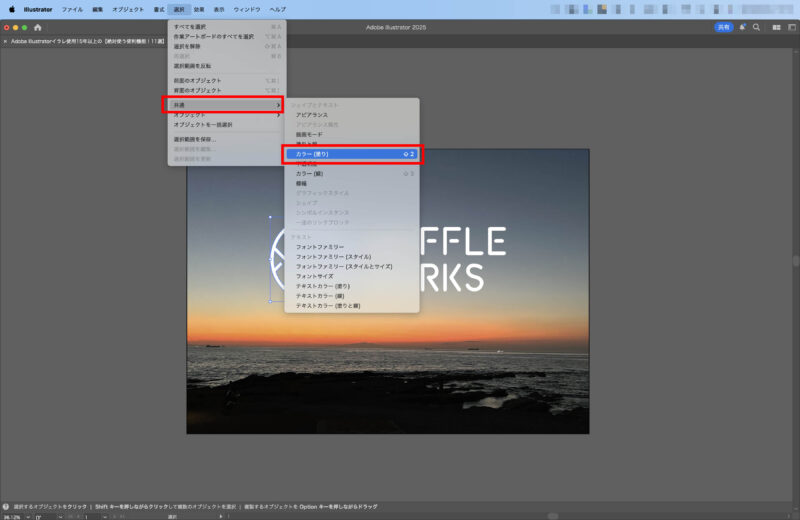
Task: Click 選択範囲を保存 menu entry
Action: (194, 139)
